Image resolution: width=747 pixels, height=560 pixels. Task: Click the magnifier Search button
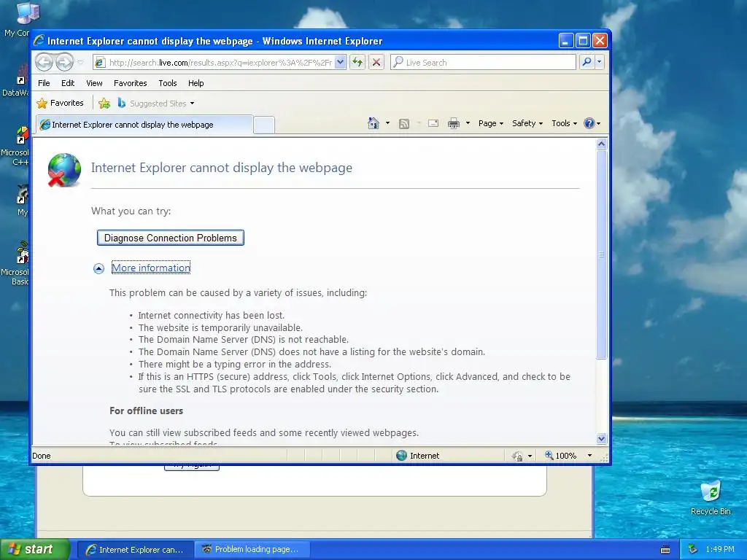[x=587, y=62]
